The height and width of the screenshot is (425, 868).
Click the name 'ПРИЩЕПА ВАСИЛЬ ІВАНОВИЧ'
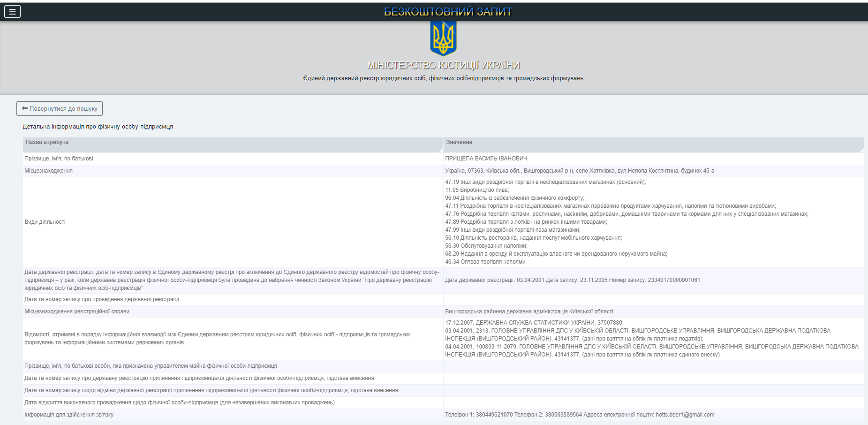[x=486, y=159]
